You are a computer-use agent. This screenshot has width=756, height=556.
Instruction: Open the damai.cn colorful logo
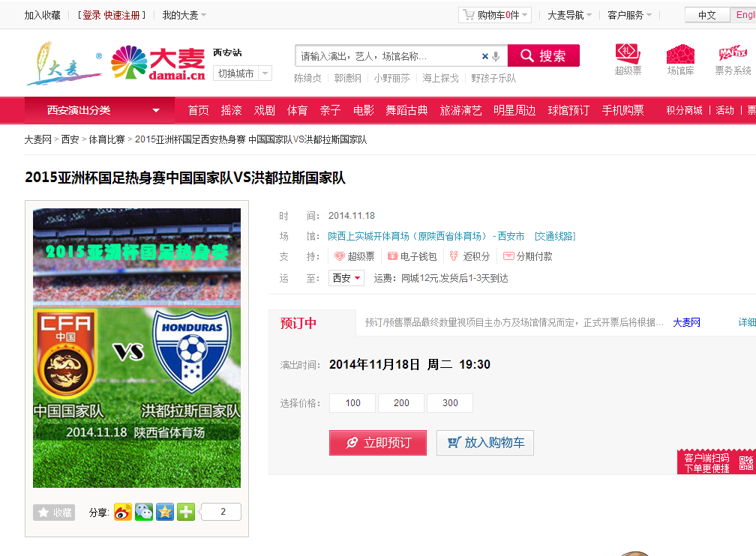158,63
